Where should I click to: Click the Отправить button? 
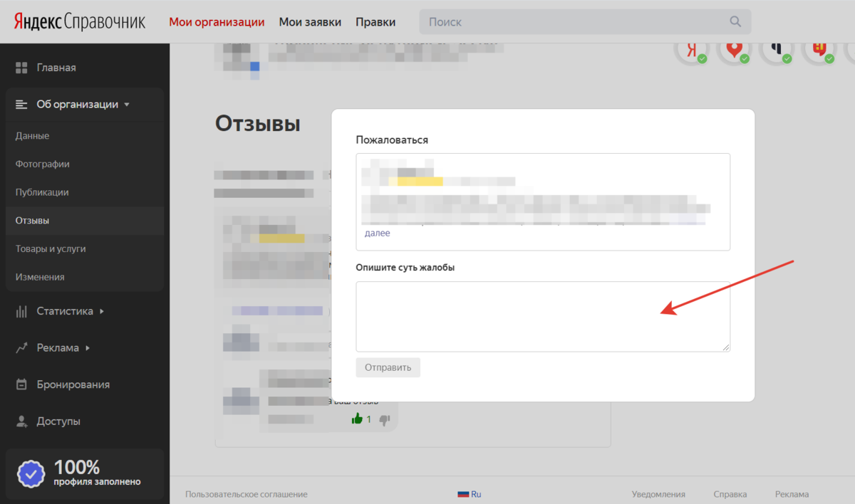(388, 368)
